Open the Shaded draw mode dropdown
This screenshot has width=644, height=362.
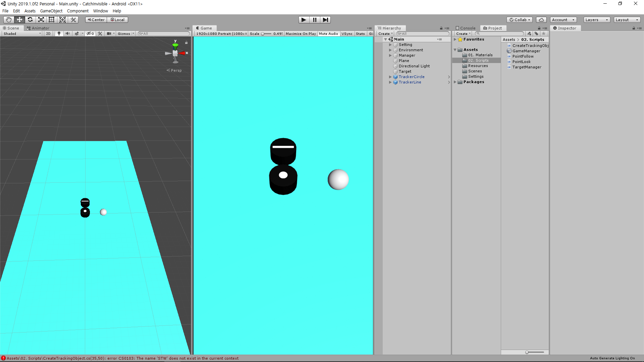coord(22,34)
